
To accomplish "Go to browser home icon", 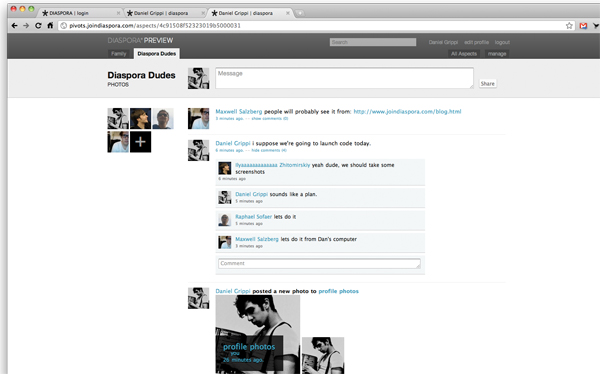I will point(50,26).
